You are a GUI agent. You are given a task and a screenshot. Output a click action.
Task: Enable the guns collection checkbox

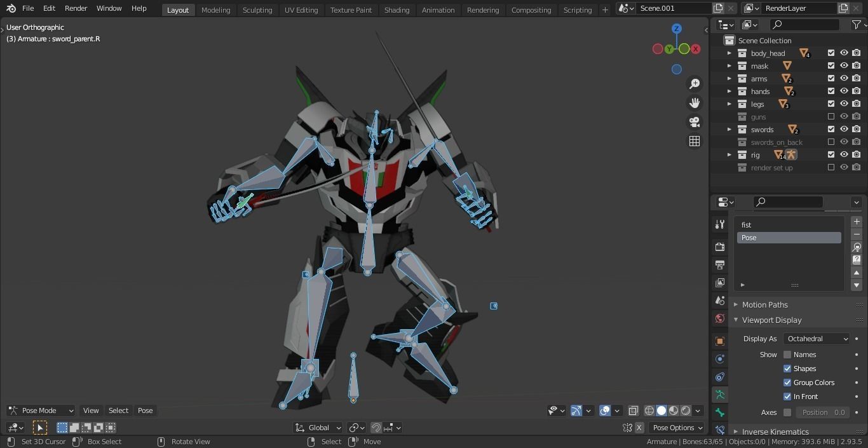pos(831,116)
